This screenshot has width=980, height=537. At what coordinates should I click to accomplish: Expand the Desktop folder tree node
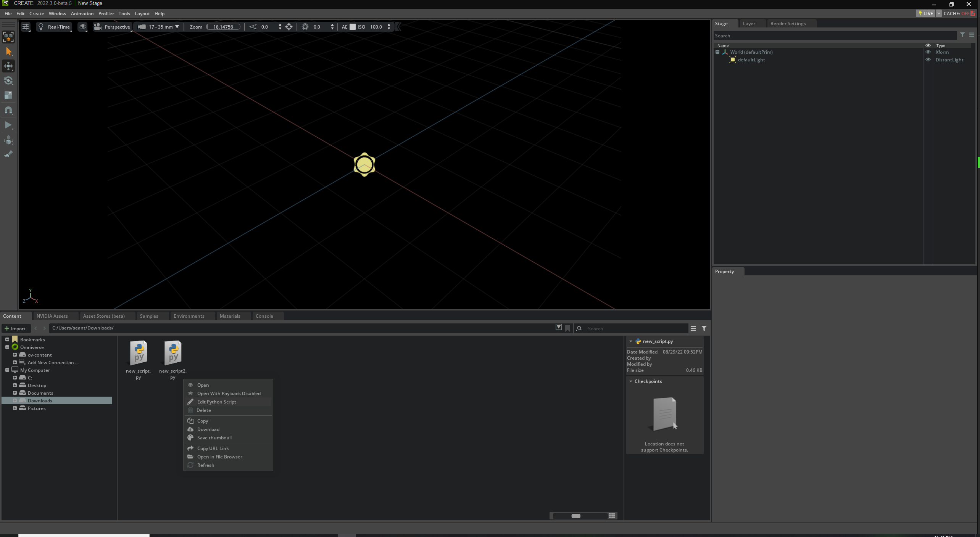15,386
